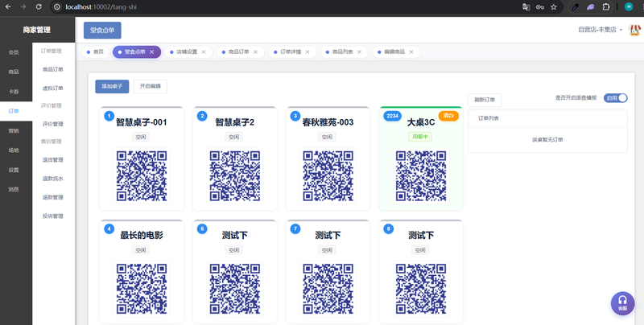This screenshot has height=325, width=644.
Task: Click the 空闲 status tag on 智慧桌子2
Action: [x=234, y=137]
